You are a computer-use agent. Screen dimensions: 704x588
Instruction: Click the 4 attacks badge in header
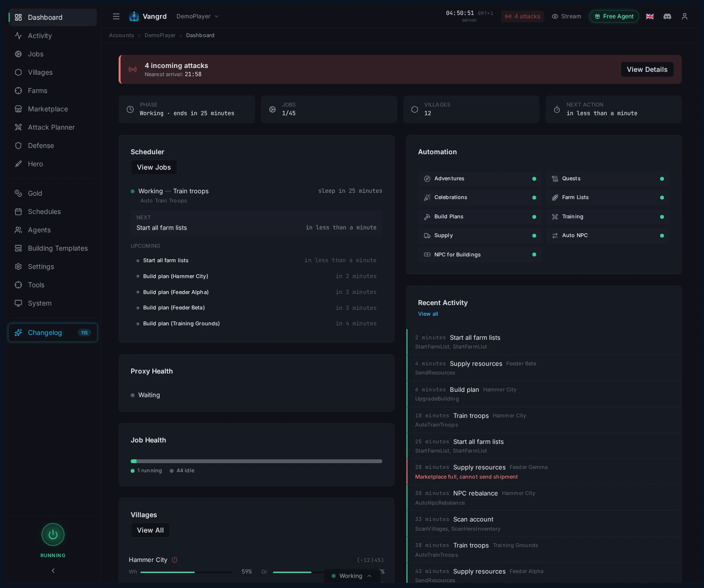tap(522, 16)
